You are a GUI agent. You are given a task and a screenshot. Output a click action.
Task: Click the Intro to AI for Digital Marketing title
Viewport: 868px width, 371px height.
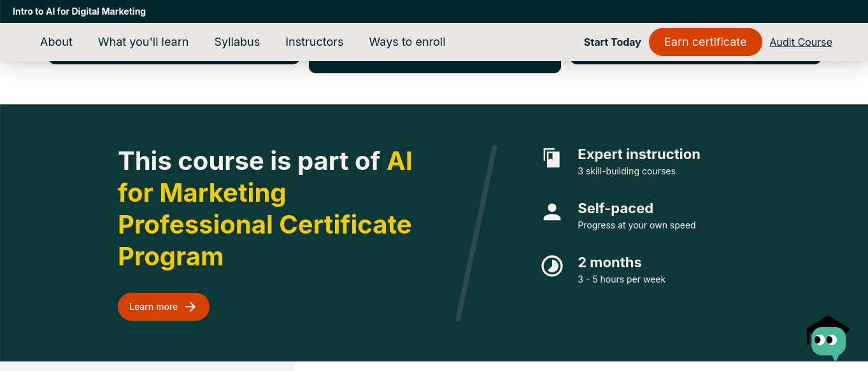pos(79,11)
